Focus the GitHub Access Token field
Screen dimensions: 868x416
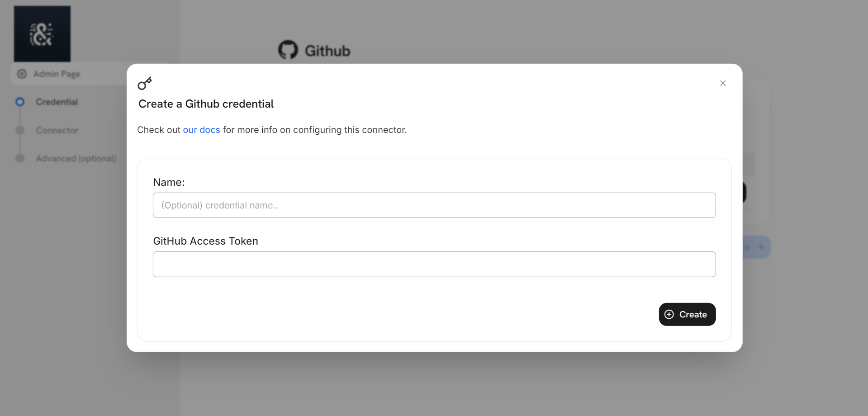tap(434, 264)
